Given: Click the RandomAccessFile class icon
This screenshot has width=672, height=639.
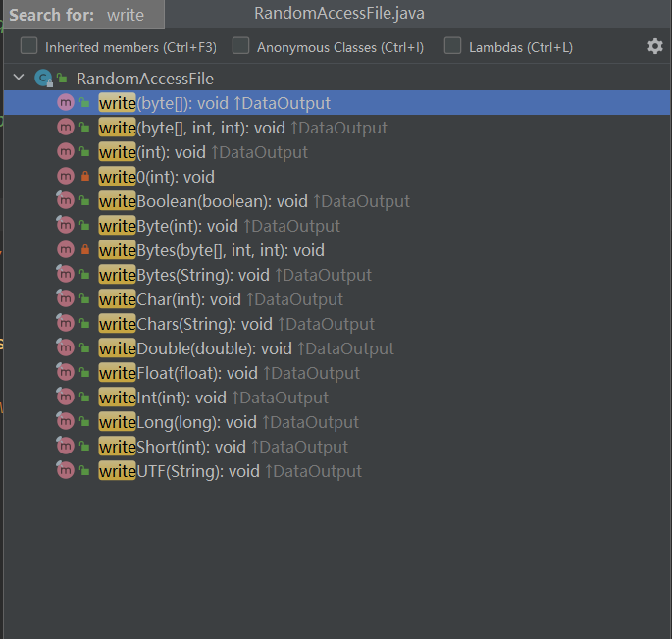Looking at the screenshot, I should click(43, 79).
